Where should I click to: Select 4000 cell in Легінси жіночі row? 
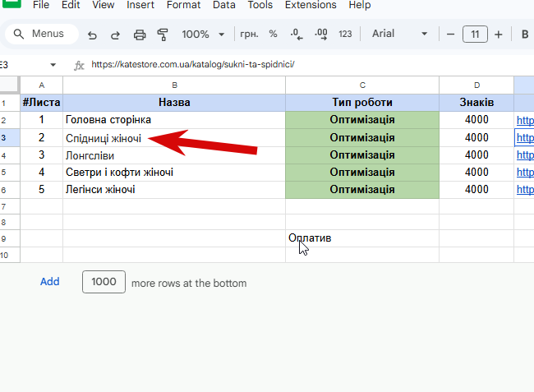[x=476, y=190]
